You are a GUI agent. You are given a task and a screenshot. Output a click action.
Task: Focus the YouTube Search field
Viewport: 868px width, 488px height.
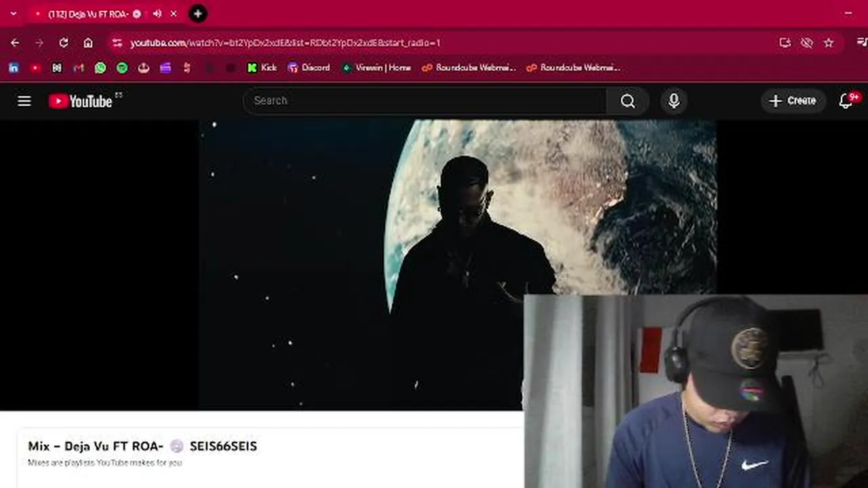tap(425, 100)
